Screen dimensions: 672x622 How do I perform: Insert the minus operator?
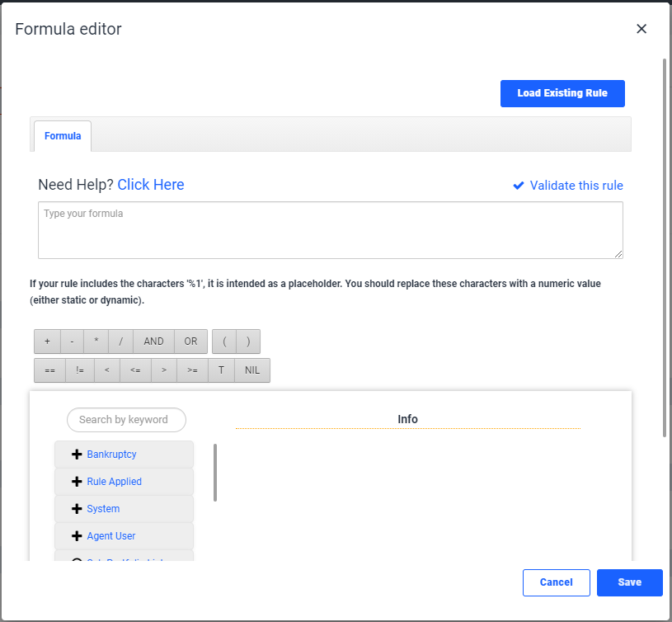coord(72,342)
